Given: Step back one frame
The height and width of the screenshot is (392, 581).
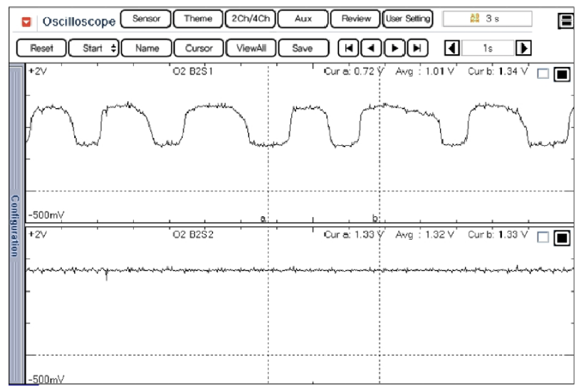Looking at the screenshot, I should click(x=371, y=48).
